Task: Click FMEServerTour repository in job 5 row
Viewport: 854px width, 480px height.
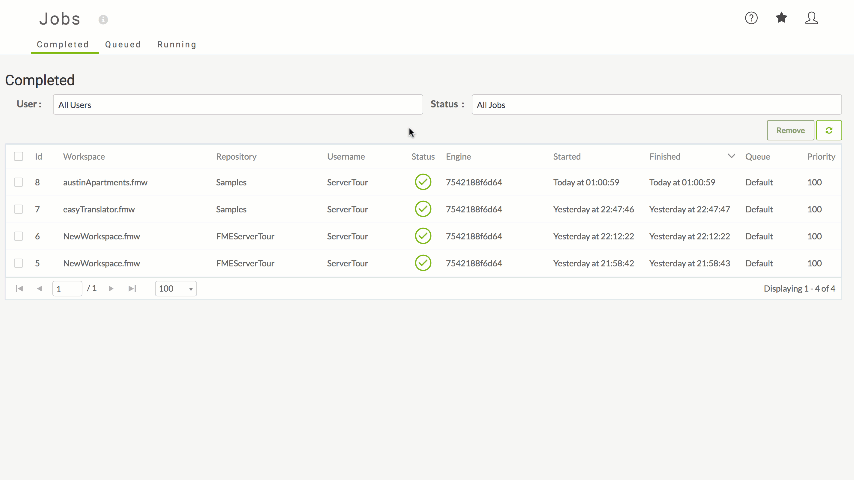Action: [245, 263]
